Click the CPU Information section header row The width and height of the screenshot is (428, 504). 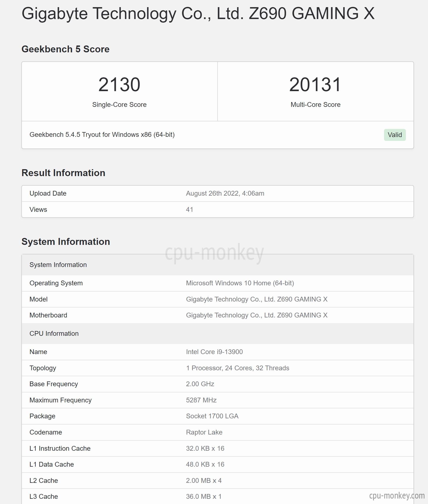point(217,333)
